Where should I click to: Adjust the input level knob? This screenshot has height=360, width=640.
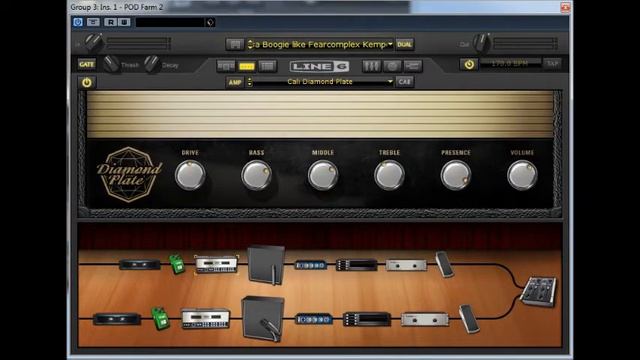[x=93, y=42]
